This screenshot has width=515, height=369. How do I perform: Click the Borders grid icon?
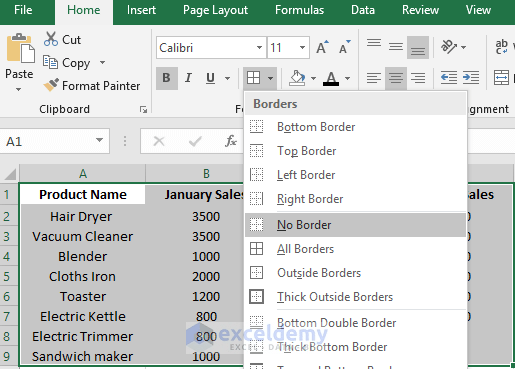253,78
